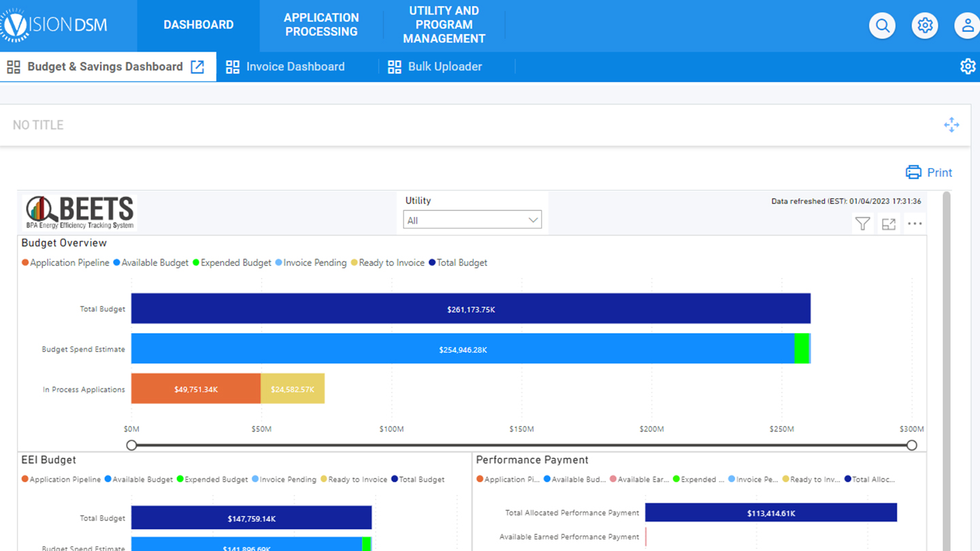Open the report in focus mode

(888, 223)
